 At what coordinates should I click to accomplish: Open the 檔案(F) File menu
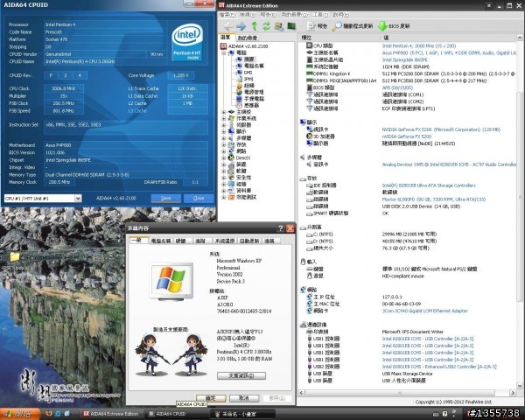pyautogui.click(x=227, y=15)
